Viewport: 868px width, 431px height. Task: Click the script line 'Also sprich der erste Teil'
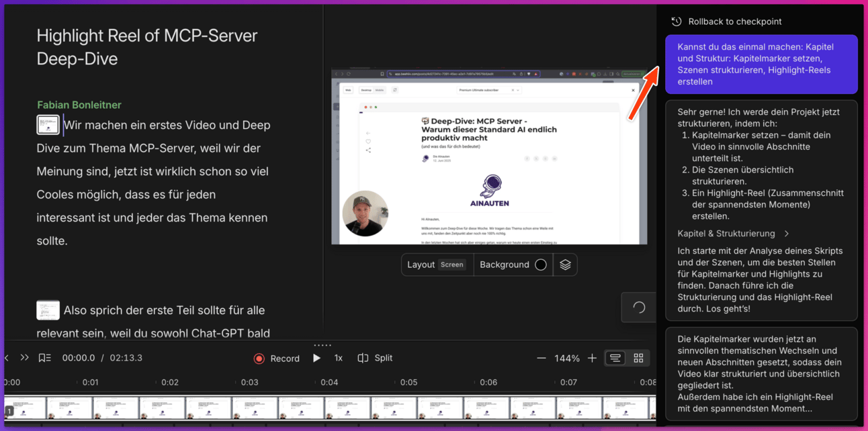tap(164, 310)
